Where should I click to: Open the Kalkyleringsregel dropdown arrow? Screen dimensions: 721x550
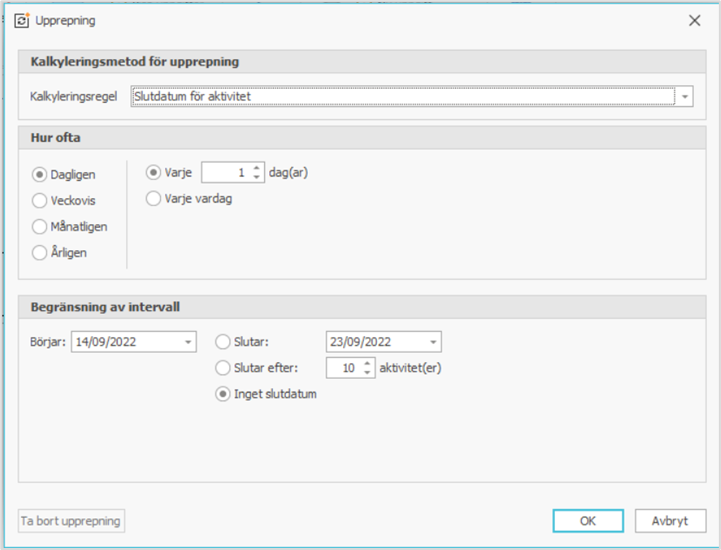tap(684, 97)
